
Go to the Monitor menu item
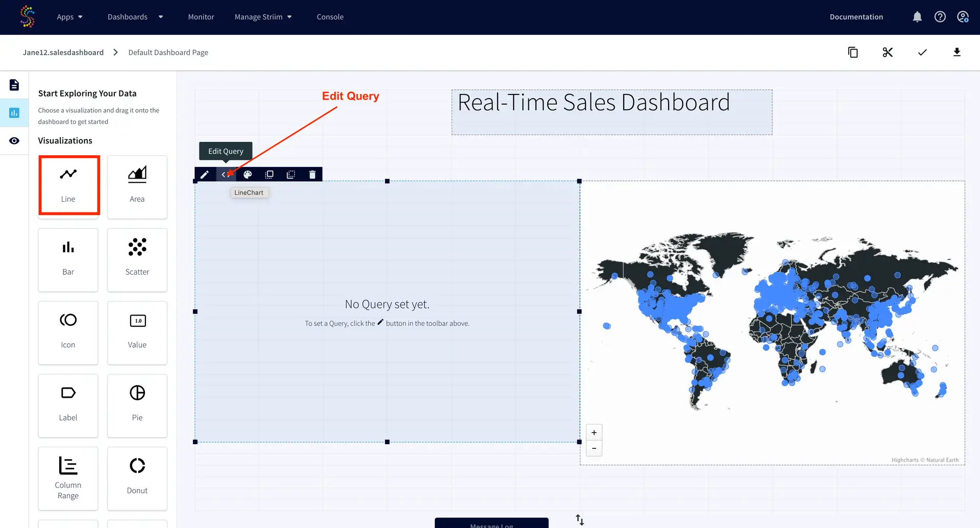[201, 17]
